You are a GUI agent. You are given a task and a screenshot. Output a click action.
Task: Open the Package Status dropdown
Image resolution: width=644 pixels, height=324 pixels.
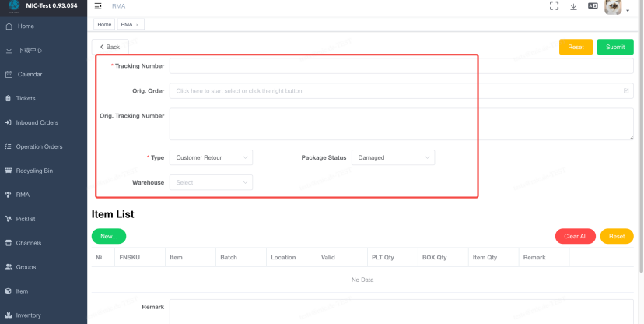(x=393, y=157)
